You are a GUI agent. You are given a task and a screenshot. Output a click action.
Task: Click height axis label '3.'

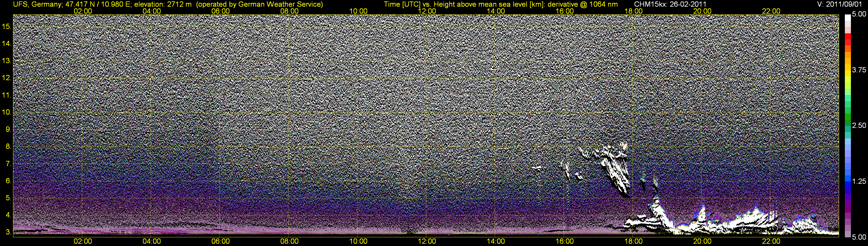(x=8, y=232)
